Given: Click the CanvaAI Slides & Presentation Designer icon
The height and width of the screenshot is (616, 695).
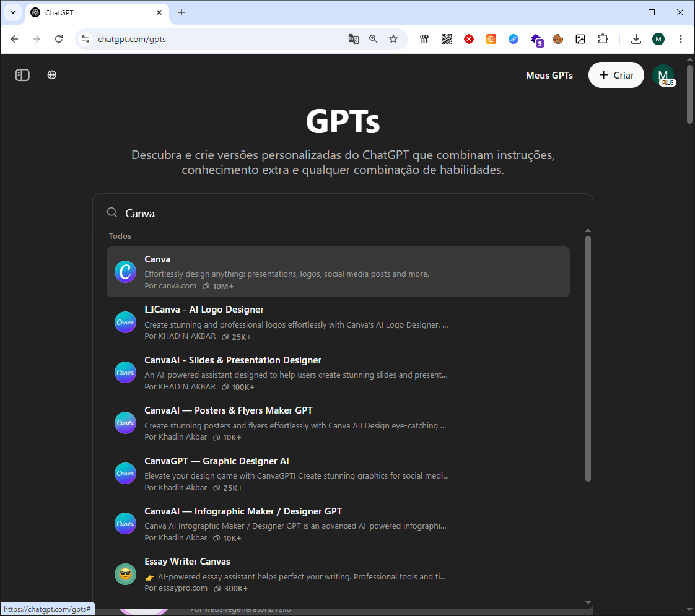Looking at the screenshot, I should [x=126, y=373].
